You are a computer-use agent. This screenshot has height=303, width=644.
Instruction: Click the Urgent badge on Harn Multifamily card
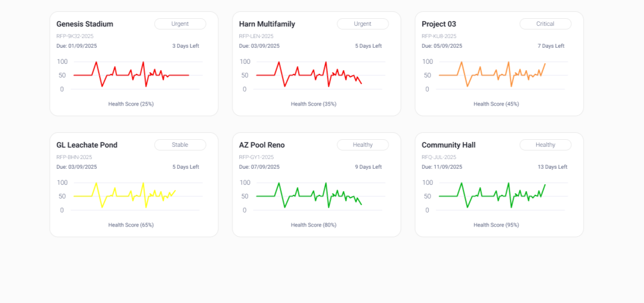363,24
